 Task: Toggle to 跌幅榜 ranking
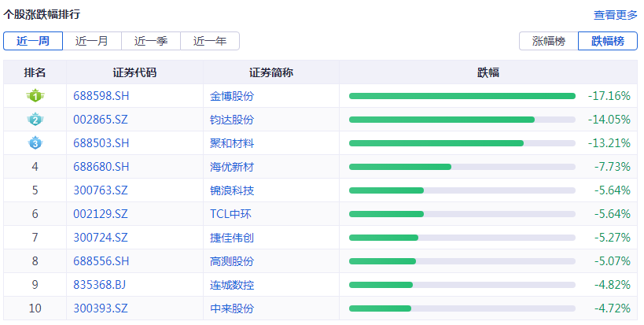[608, 41]
